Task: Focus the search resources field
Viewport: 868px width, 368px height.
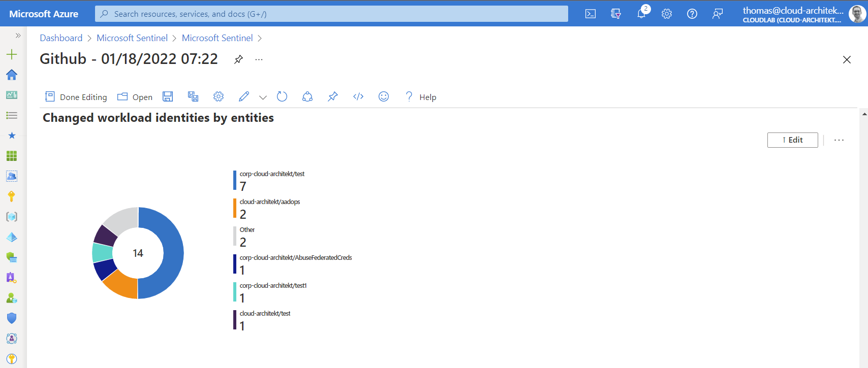Action: (331, 14)
